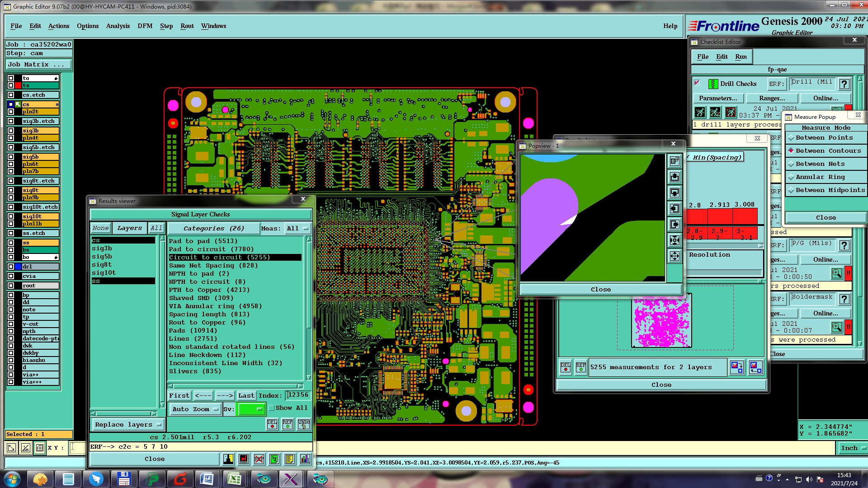The image size is (868, 488).
Task: Click the green 1/2 page icon
Action: point(274,459)
